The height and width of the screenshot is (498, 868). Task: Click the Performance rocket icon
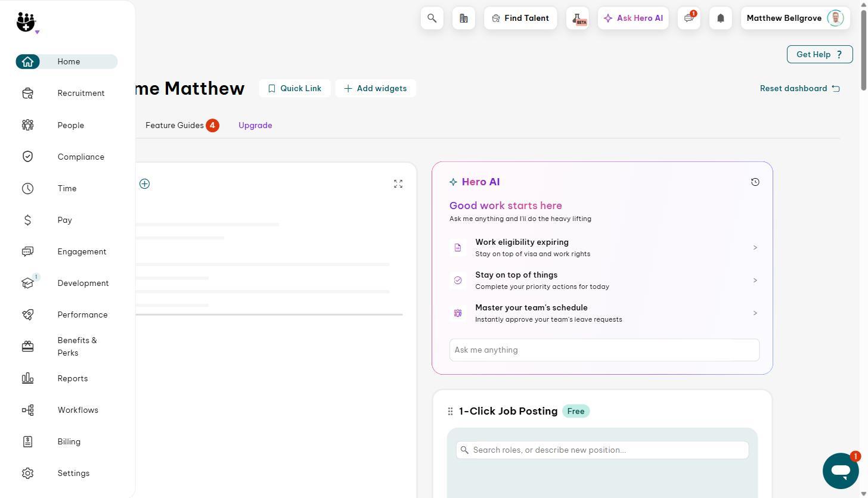coord(27,315)
